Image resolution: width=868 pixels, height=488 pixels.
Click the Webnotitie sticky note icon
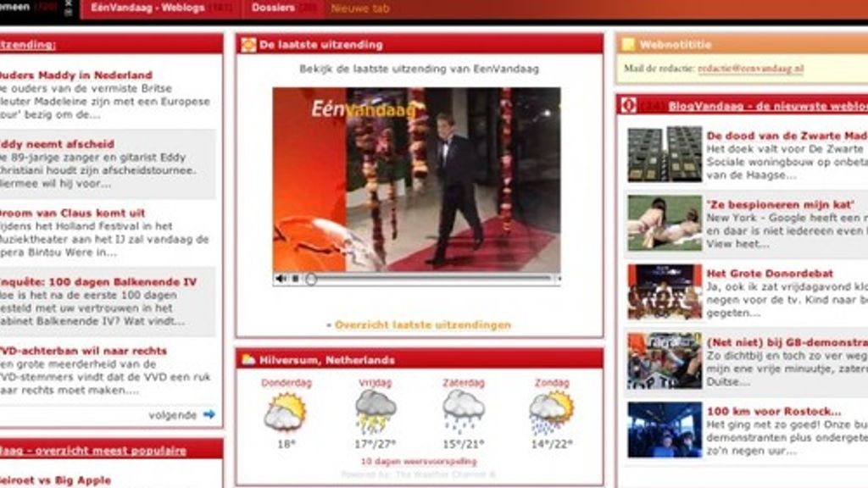[627, 45]
